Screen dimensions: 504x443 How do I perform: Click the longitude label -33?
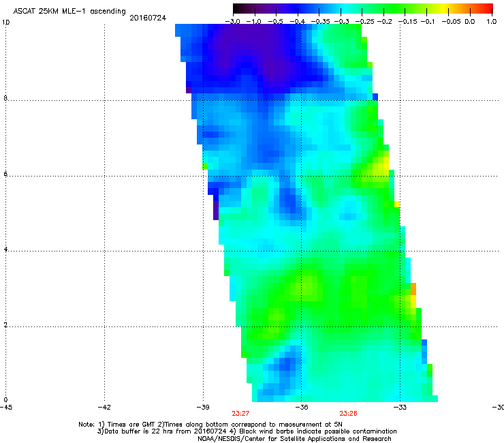pyautogui.click(x=400, y=408)
